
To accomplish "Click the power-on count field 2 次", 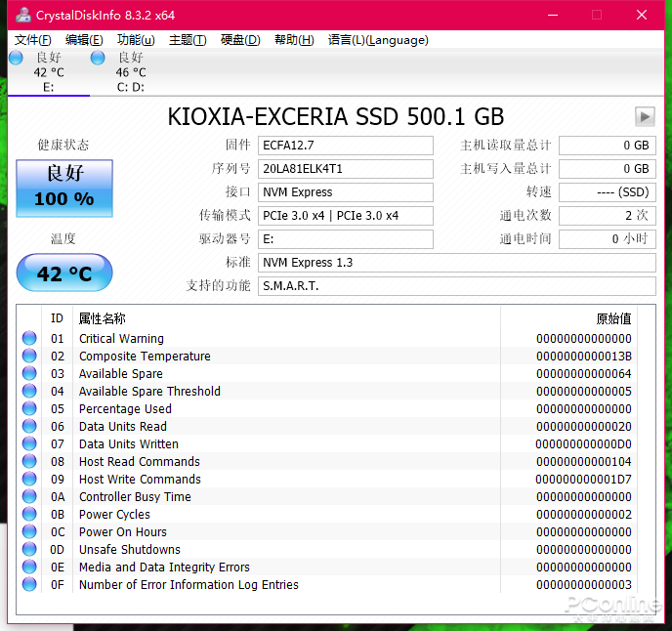I will coord(608,216).
